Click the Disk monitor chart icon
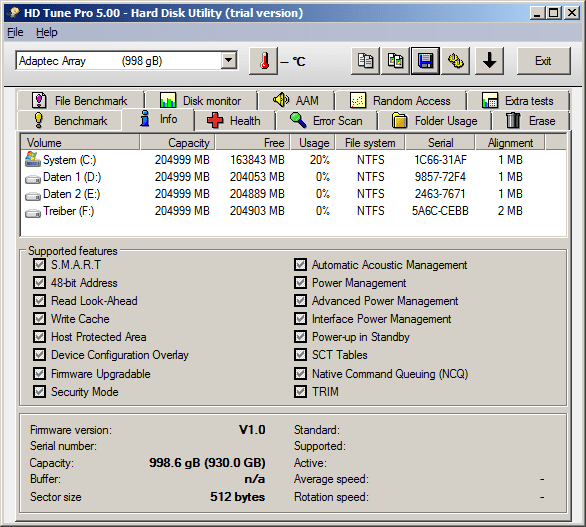The height and width of the screenshot is (527, 586). 168,101
